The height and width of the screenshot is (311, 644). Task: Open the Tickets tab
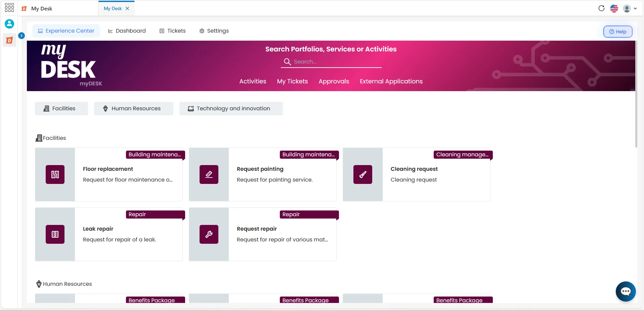(173, 31)
